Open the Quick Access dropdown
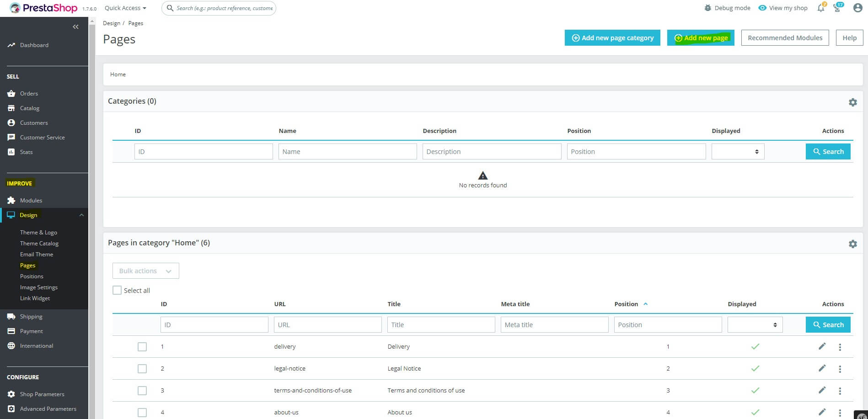The height and width of the screenshot is (419, 868). pyautogui.click(x=124, y=8)
